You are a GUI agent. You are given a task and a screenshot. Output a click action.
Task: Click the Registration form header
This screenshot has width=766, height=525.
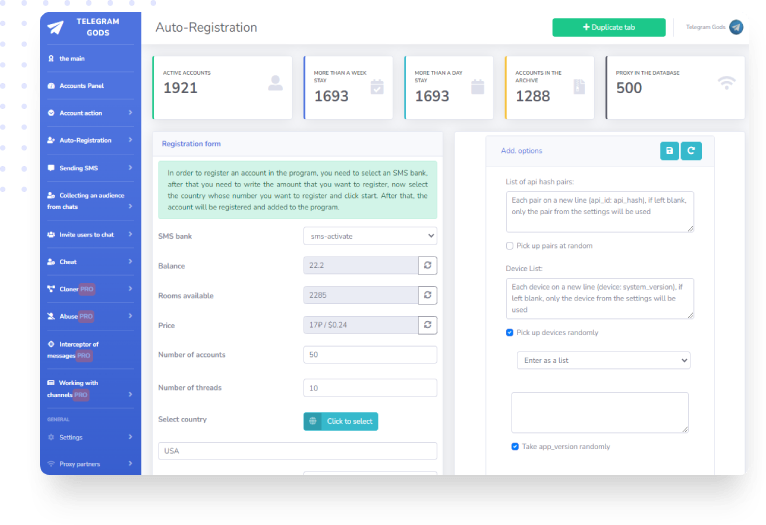click(x=191, y=144)
